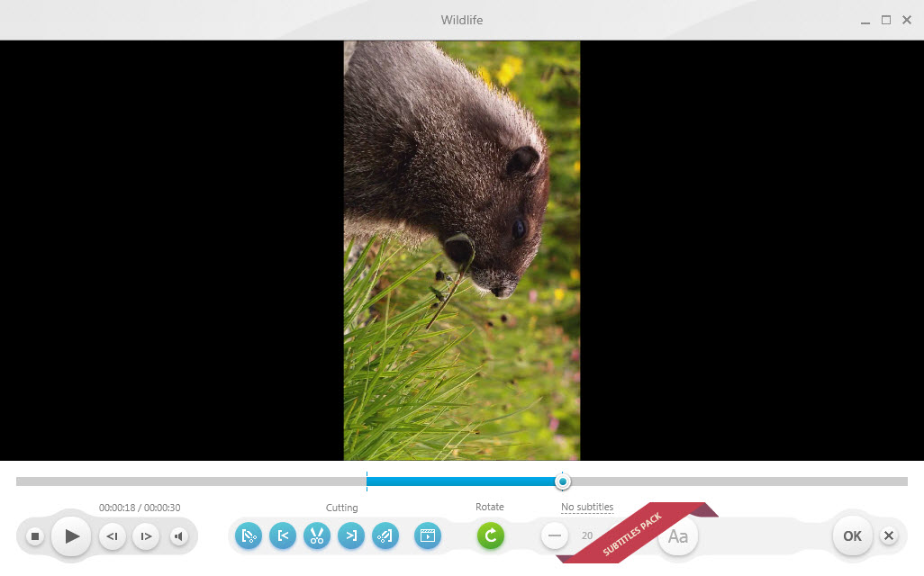Cut the selection with the scissors icon
This screenshot has height=576, width=924.
317,535
